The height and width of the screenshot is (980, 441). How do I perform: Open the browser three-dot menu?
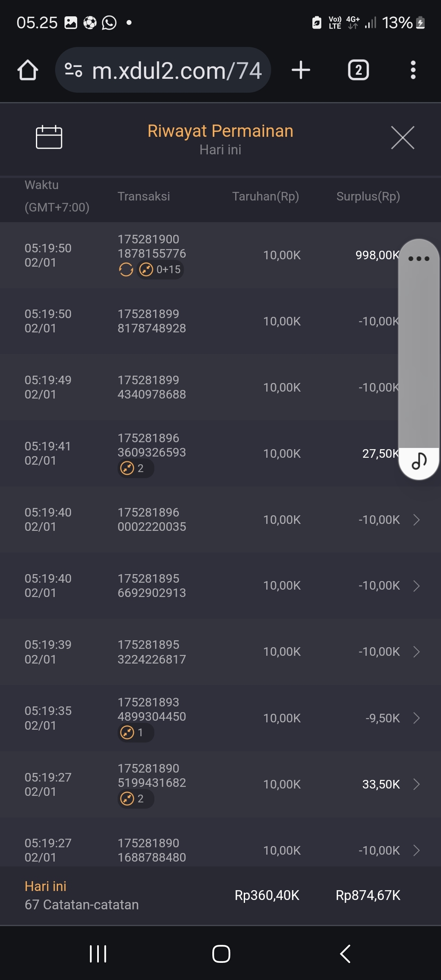pyautogui.click(x=413, y=70)
